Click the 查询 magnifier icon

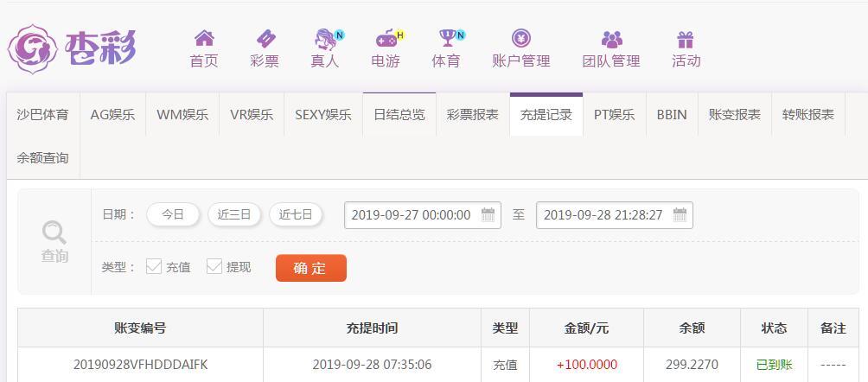54,232
